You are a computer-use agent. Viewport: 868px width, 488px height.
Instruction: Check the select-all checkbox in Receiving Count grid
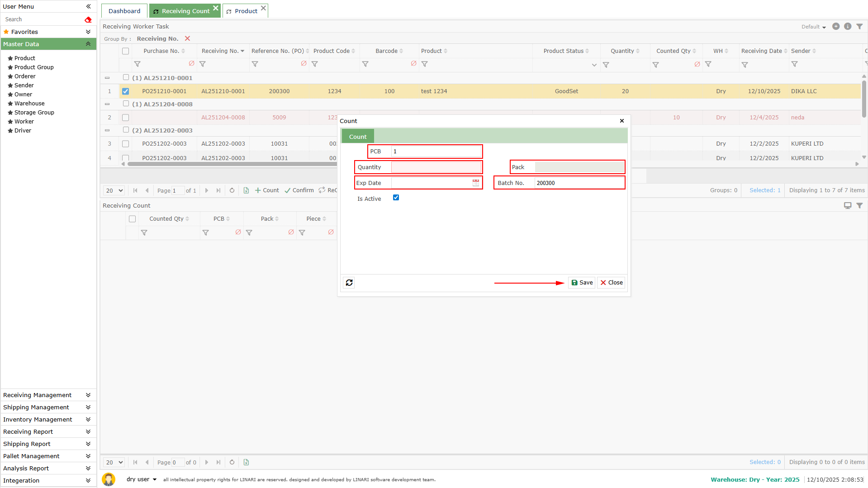click(x=132, y=219)
